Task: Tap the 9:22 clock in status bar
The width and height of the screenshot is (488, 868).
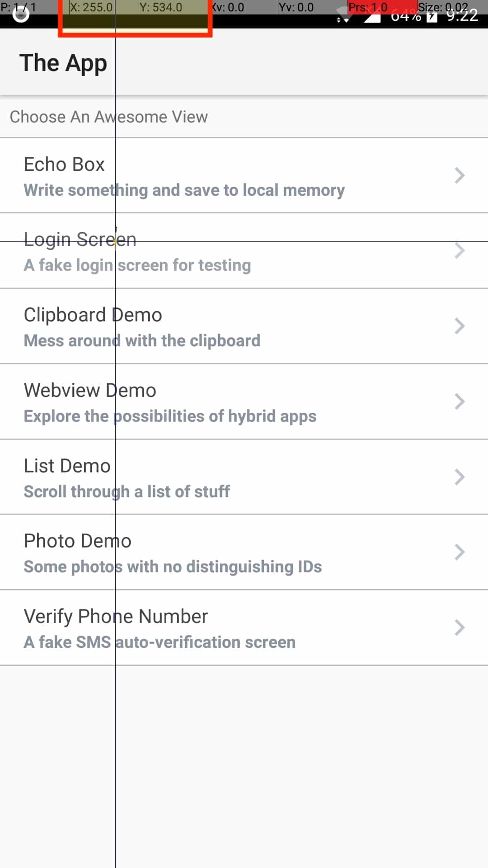Action: [462, 16]
